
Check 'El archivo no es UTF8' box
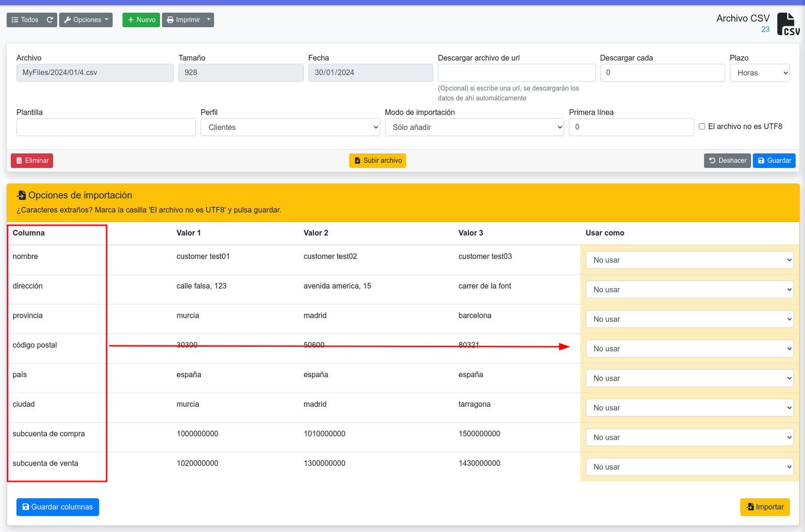tap(702, 127)
